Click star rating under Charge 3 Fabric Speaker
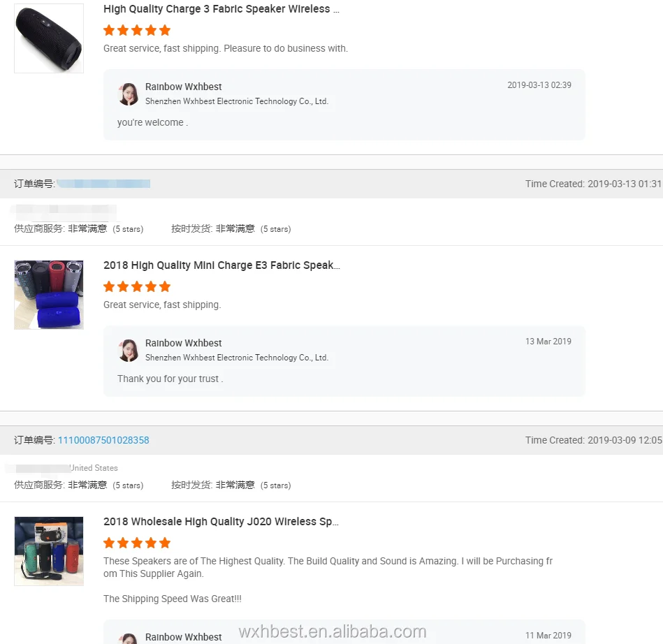 click(x=137, y=30)
